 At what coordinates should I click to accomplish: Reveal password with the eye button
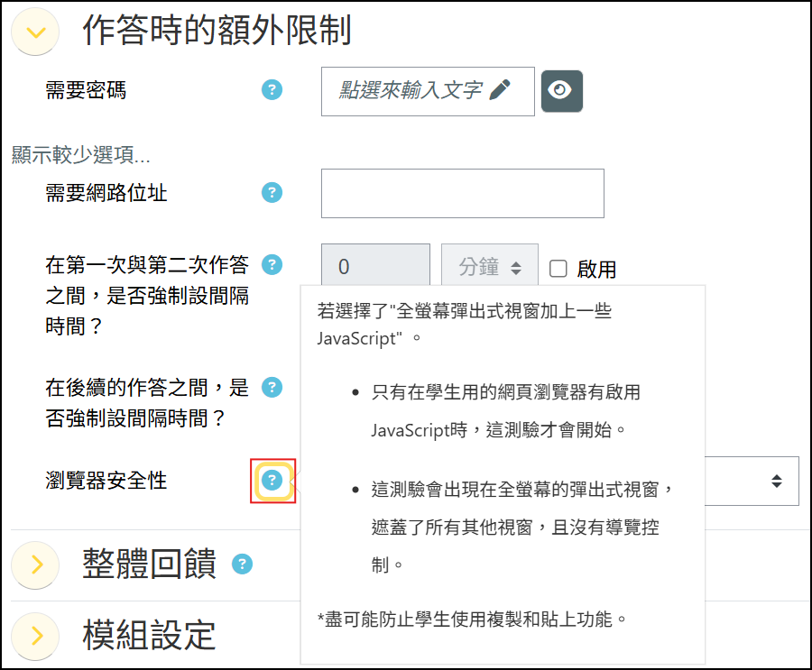pyautogui.click(x=562, y=91)
